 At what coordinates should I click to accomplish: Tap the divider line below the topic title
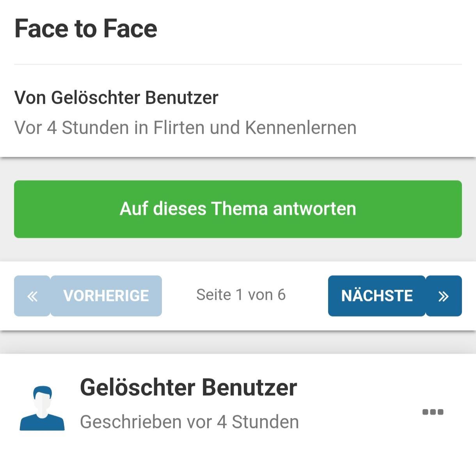coord(238,64)
